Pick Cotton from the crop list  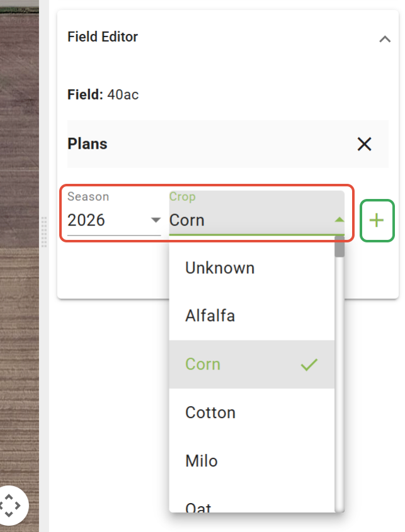pyautogui.click(x=210, y=413)
